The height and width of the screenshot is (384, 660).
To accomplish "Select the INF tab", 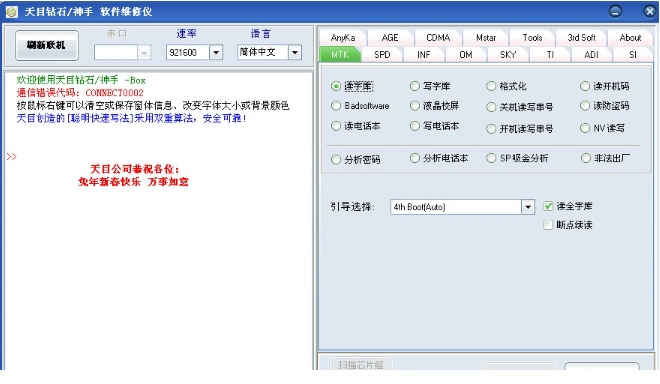I will point(424,55).
